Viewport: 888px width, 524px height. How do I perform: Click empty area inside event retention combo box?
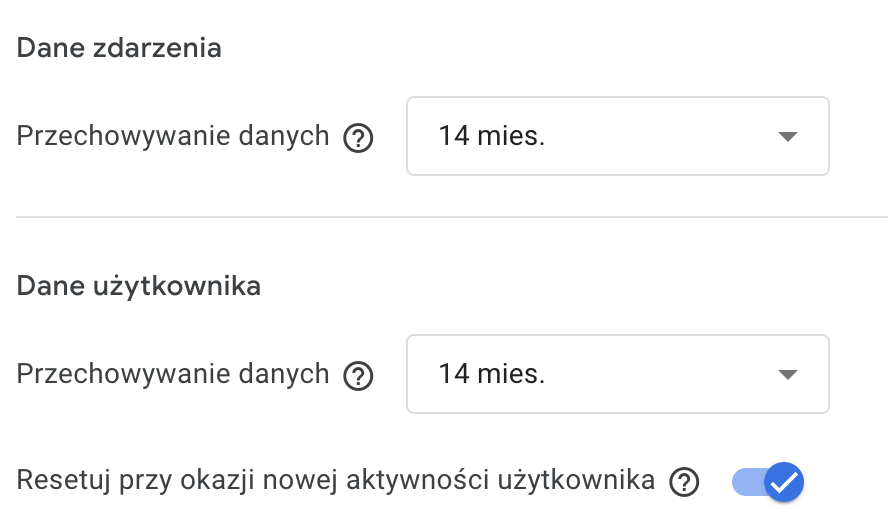[657, 136]
